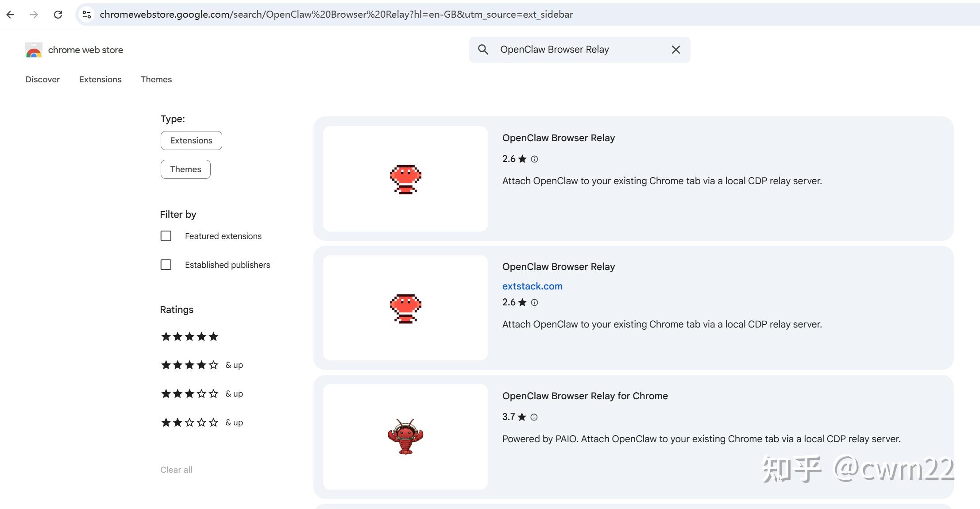Click Clear all filters
This screenshot has height=509, width=980.
coord(176,470)
